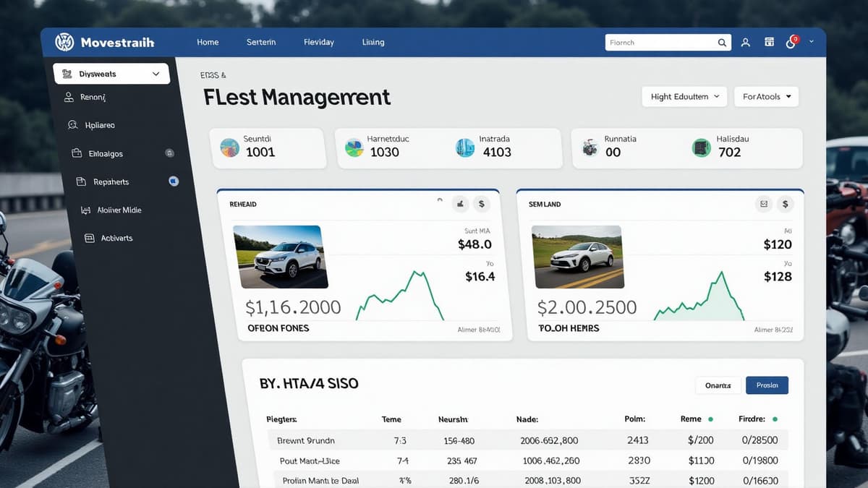Click the magnifying glass in the search bar
This screenshot has height=488, width=868.
point(721,42)
